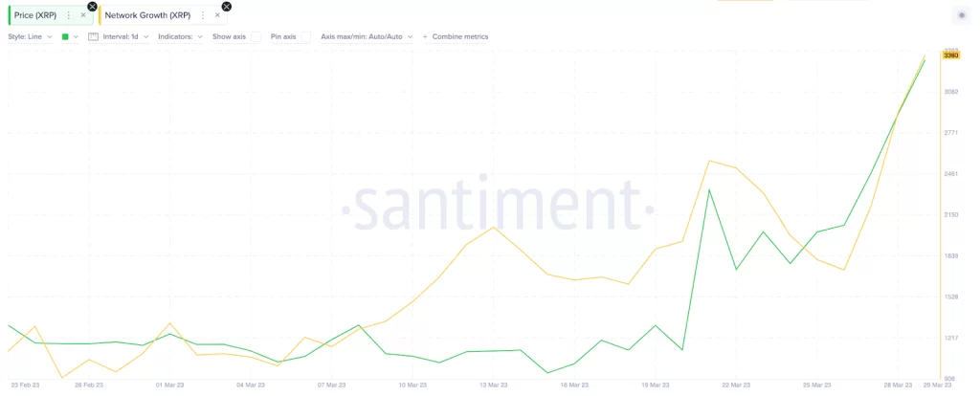This screenshot has height=396, width=980.
Task: Click the interval ruler icon
Action: point(94,37)
